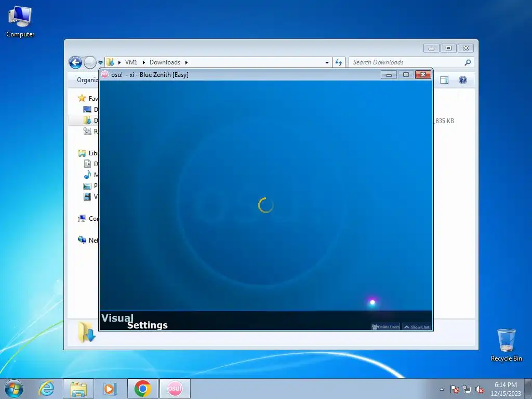532x399 pixels.
Task: Go back in Explorer window
Action: pyautogui.click(x=75, y=62)
